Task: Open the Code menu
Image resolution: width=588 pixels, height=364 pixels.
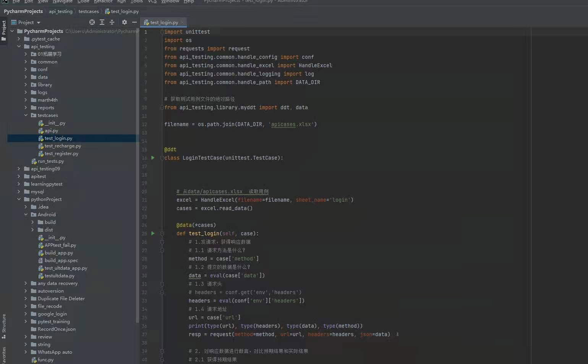Action: coord(83,2)
